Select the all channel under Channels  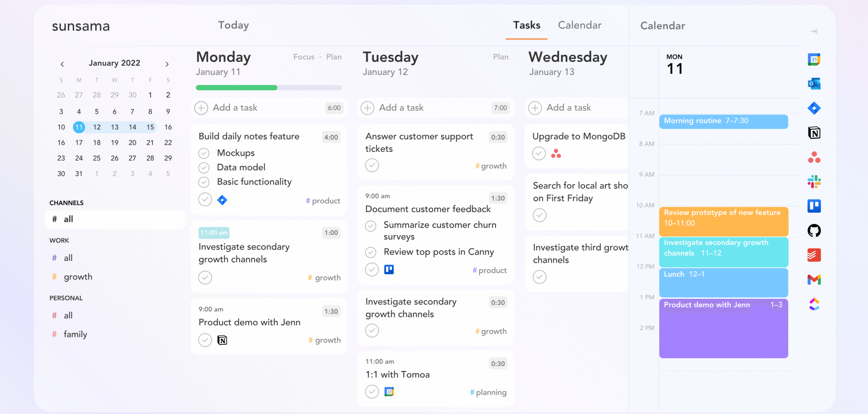(x=115, y=219)
